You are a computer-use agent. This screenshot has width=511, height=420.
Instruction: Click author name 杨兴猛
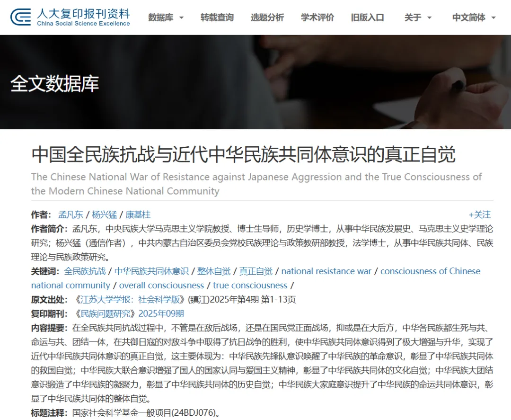tap(104, 214)
